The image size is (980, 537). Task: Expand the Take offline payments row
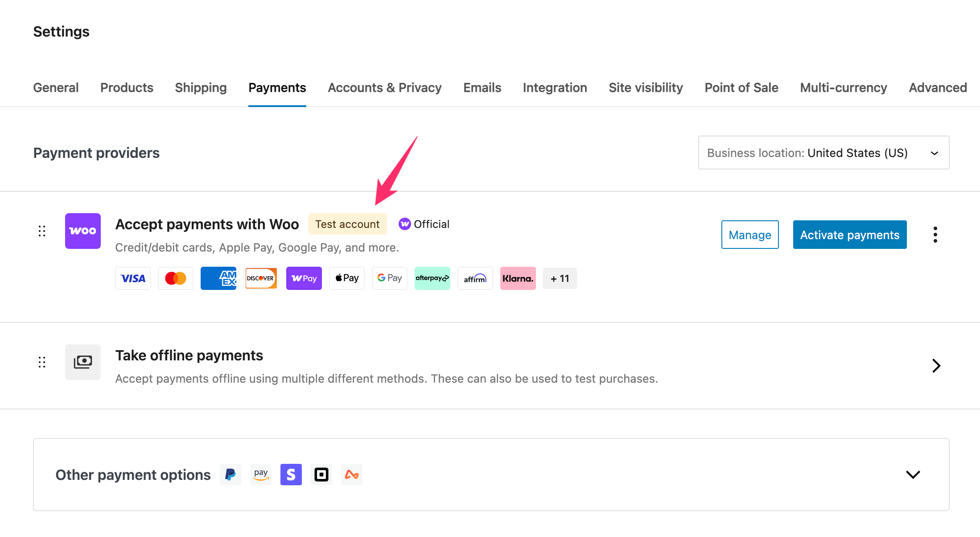(x=936, y=365)
